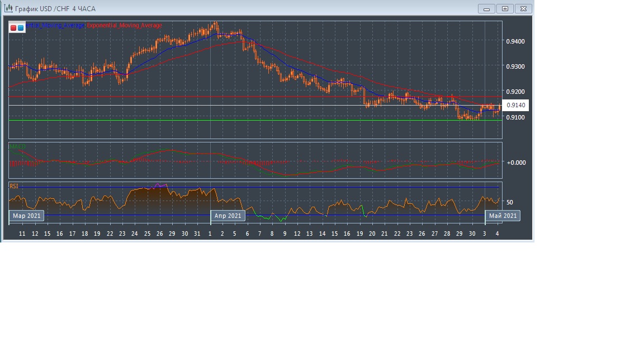Click the MACD axis value +0.000
Viewport: 644px width, 362px height.
[x=515, y=163]
